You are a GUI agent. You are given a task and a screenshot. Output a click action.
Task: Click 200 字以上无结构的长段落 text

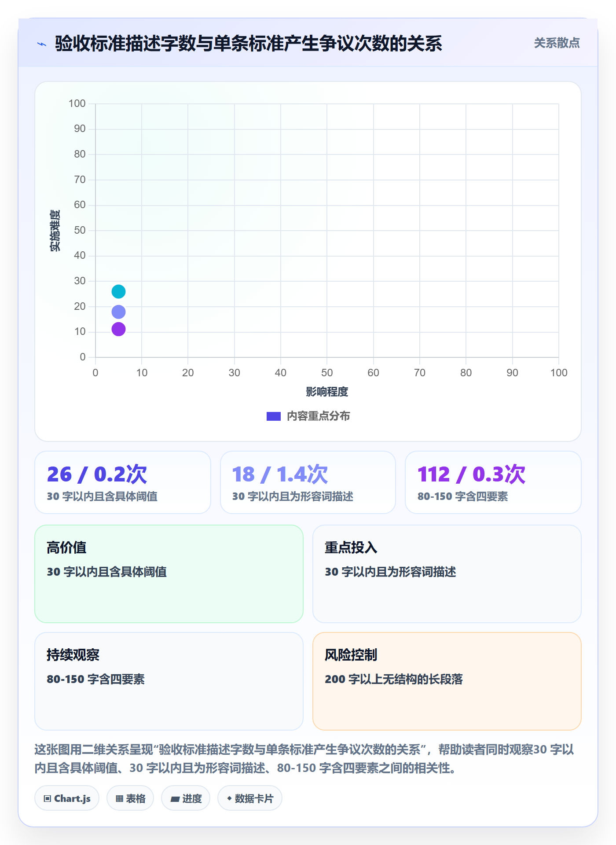point(394,679)
